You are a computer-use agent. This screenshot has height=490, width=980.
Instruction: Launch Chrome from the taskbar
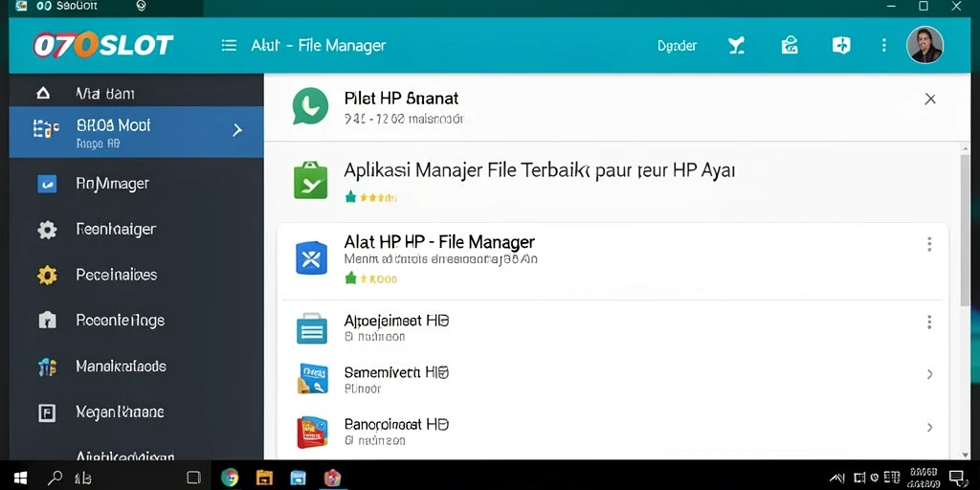click(230, 479)
